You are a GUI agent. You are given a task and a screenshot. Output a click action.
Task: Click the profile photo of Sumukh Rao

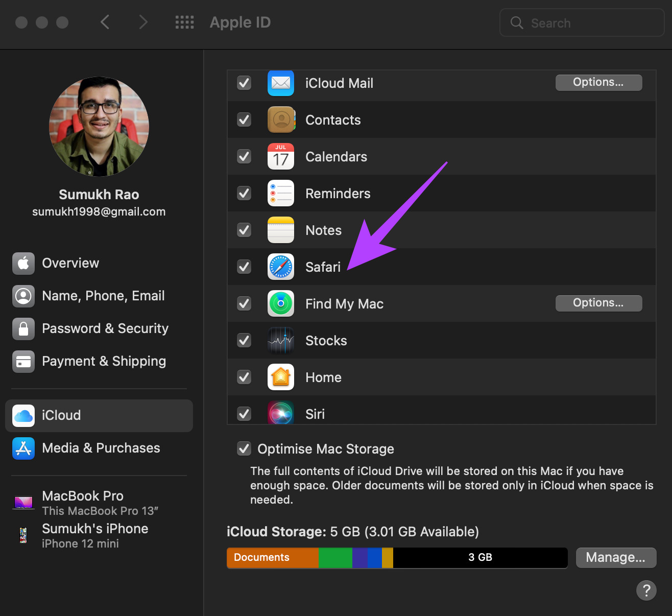click(x=99, y=127)
